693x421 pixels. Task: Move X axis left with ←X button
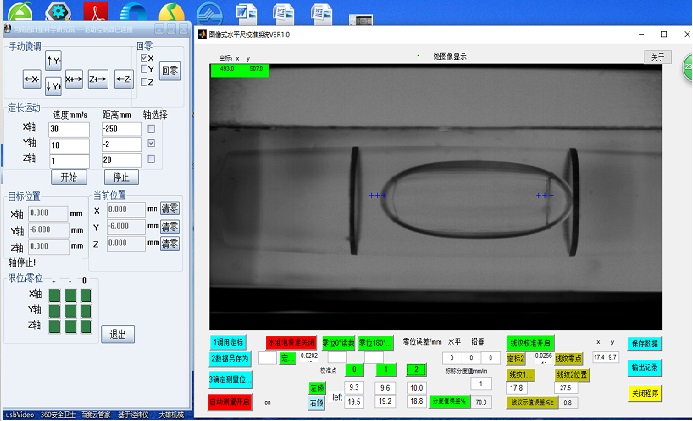(32, 80)
